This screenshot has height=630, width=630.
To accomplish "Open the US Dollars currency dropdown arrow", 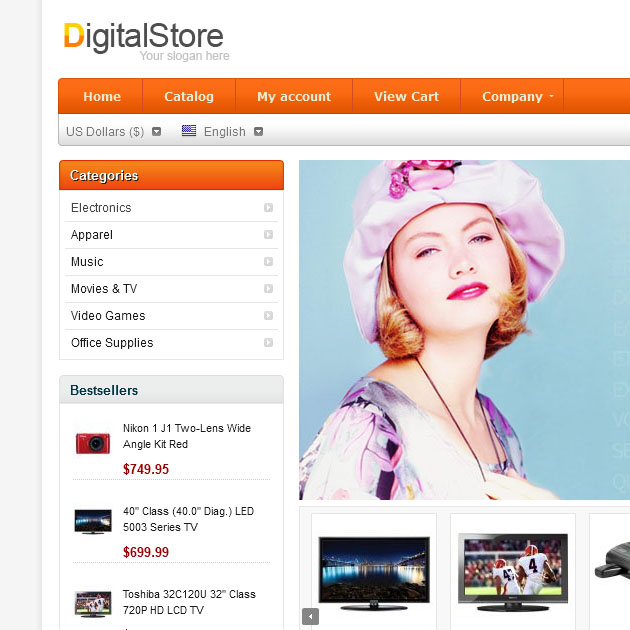I will [x=157, y=131].
